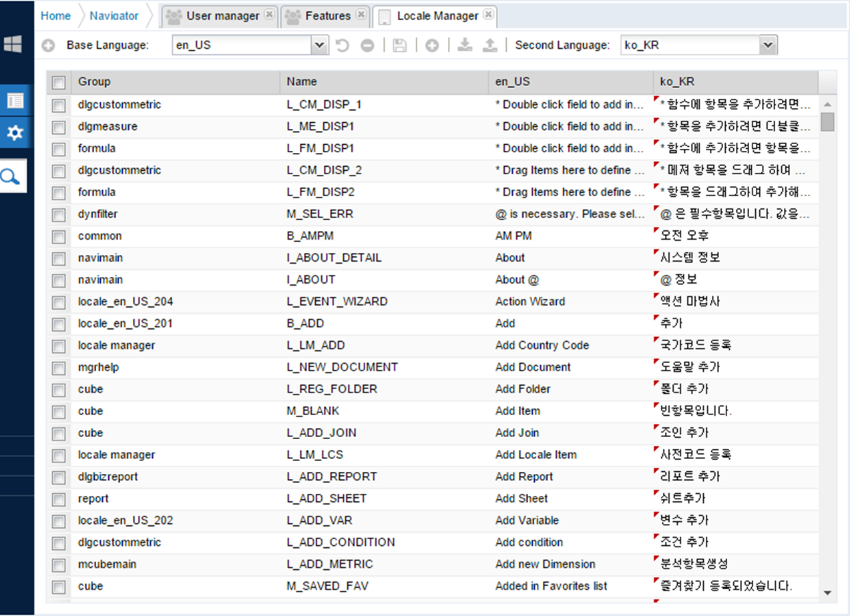Image resolution: width=850 pixels, height=616 pixels.
Task: Click the remove (minus) icon in toolbar
Action: [367, 45]
